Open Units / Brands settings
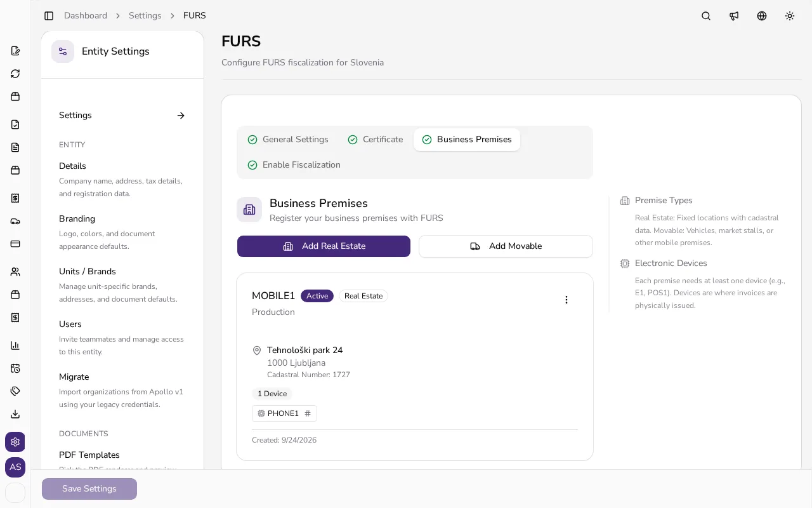 [x=122, y=285]
